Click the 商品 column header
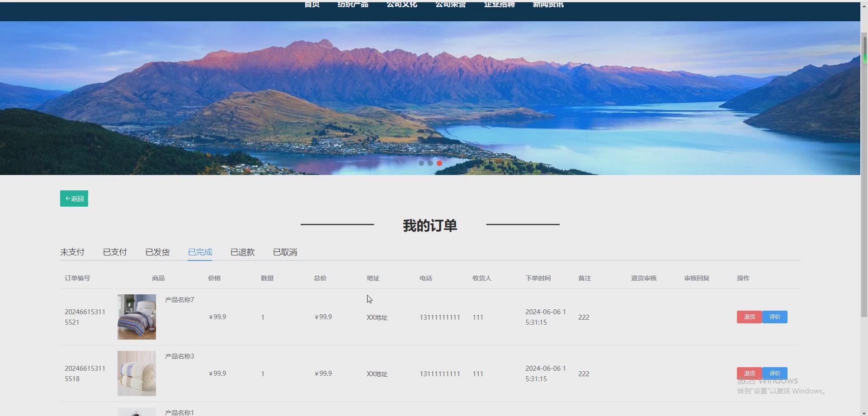Viewport: 868px width, 416px height. coord(158,278)
